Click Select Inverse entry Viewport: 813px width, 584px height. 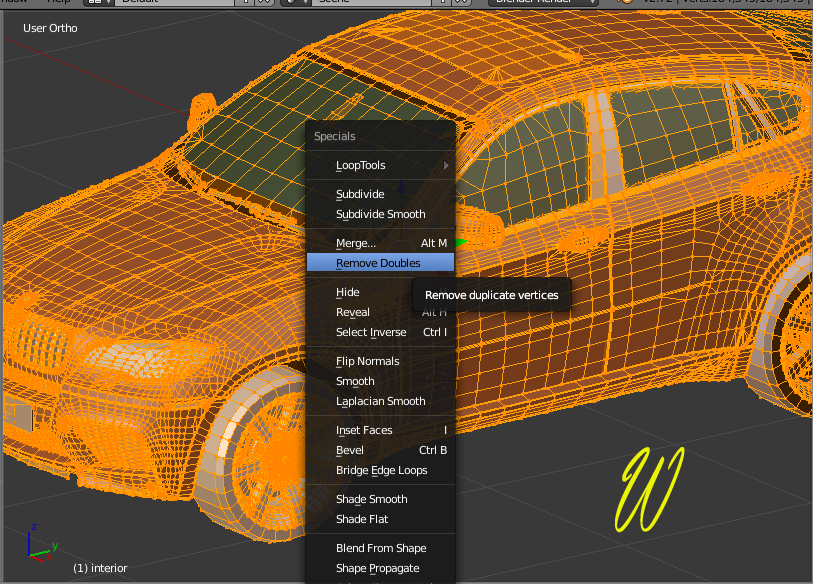(380, 332)
